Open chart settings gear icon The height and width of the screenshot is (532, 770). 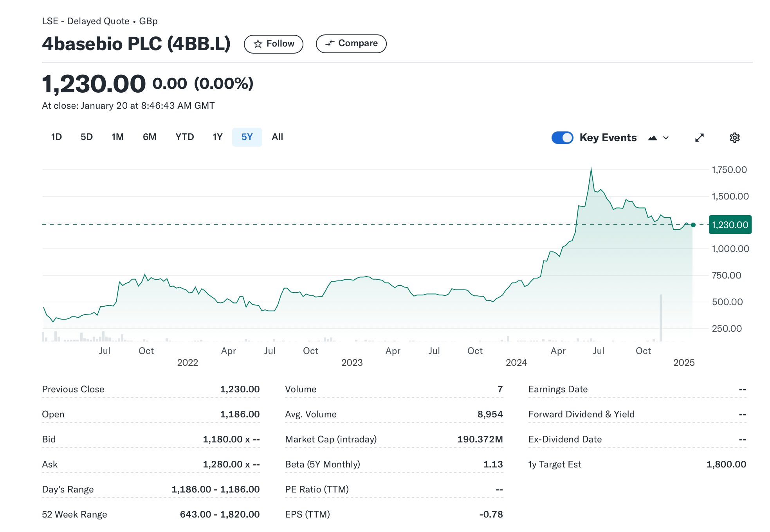734,138
